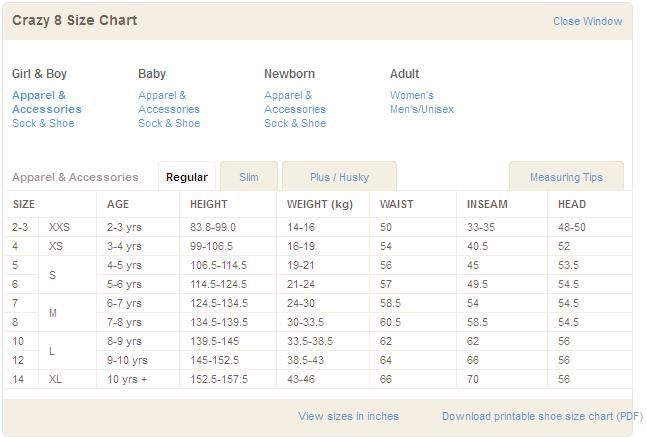Switch to the Slim tab
Image resolution: width=647 pixels, height=437 pixels.
(x=249, y=177)
